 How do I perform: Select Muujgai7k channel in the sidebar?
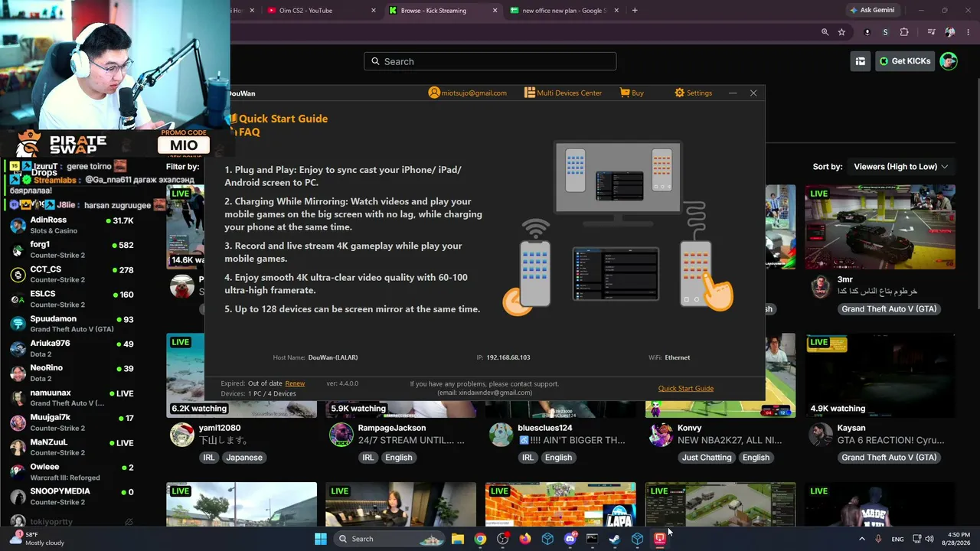[x=73, y=422]
